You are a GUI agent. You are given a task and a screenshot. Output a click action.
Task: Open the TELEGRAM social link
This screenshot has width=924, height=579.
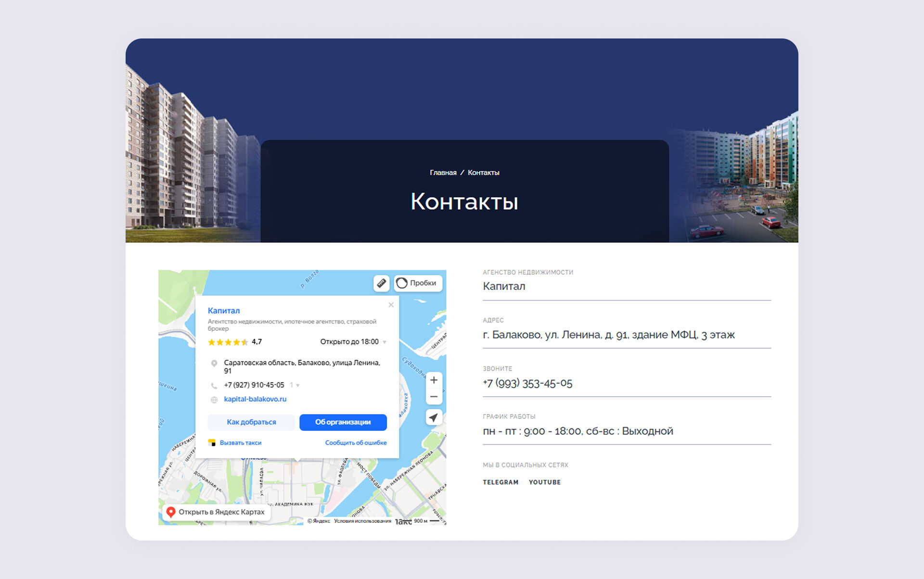tap(500, 482)
